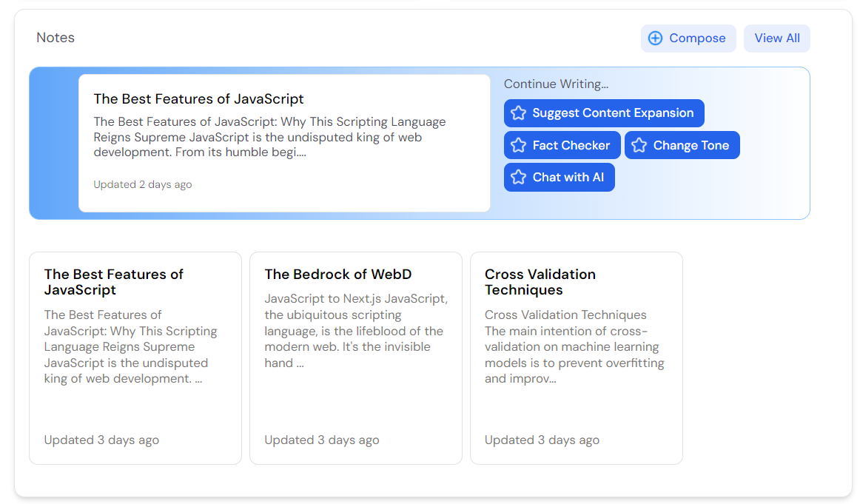860x504 pixels.
Task: Click the star icon on Fact Checker
Action: pos(519,146)
